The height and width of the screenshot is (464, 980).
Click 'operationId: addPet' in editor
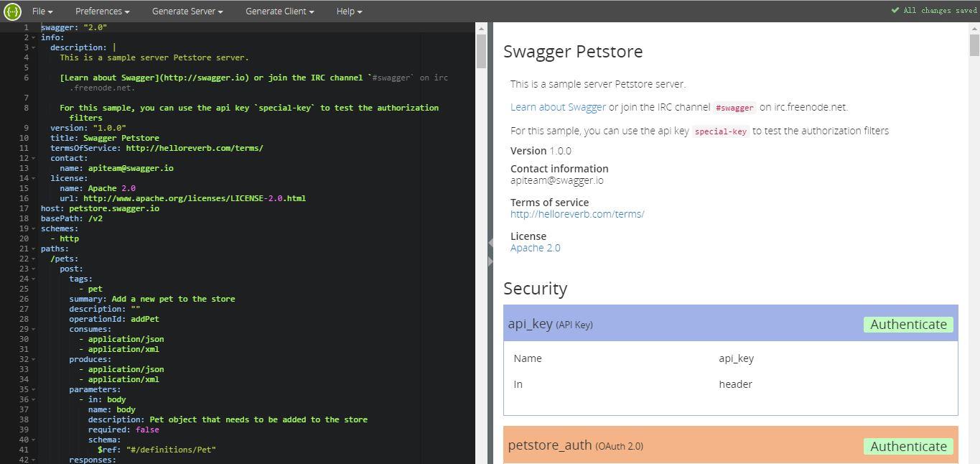pyautogui.click(x=114, y=319)
